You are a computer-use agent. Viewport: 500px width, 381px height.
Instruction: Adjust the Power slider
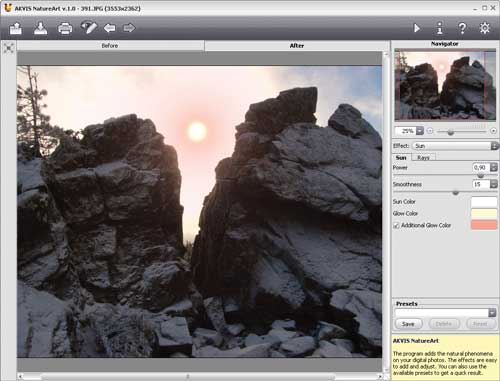tap(480, 175)
